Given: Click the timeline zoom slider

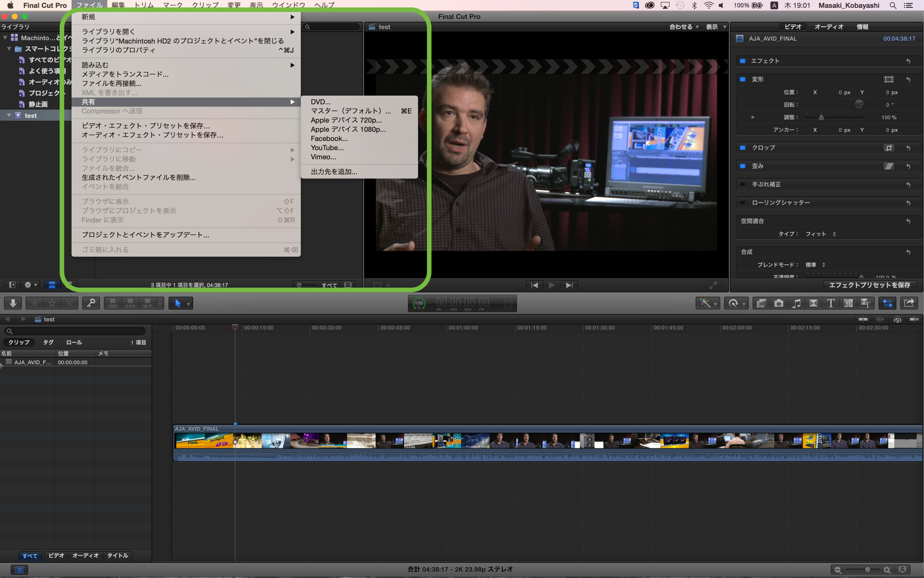Looking at the screenshot, I should pos(862,570).
